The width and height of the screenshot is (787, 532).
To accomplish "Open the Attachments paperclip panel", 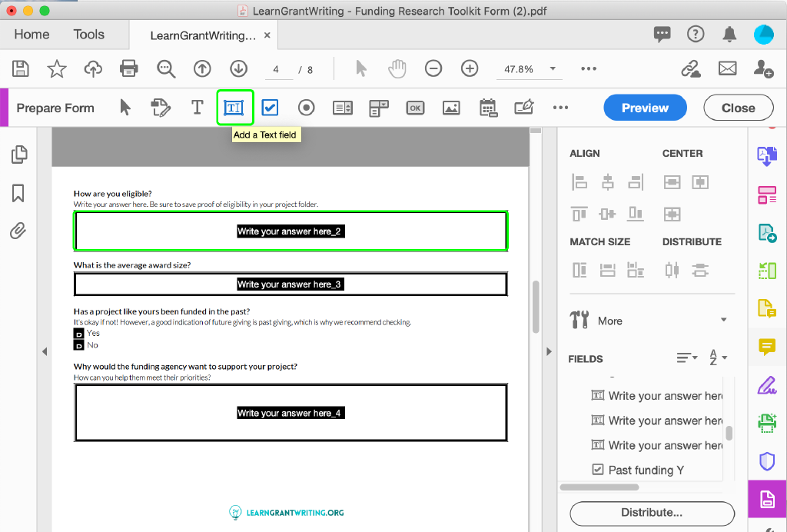I will point(19,230).
